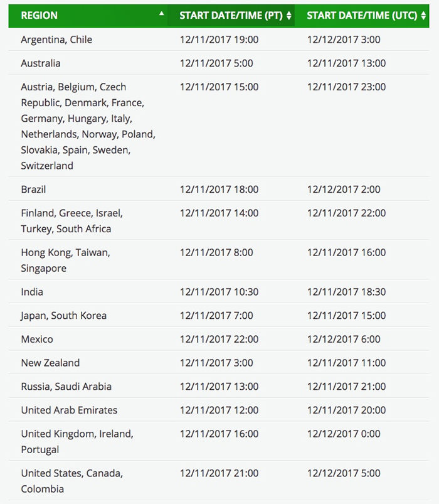This screenshot has height=504, width=439.
Task: Click sort arrows beside Start Date/Time (PT)
Action: [x=288, y=16]
